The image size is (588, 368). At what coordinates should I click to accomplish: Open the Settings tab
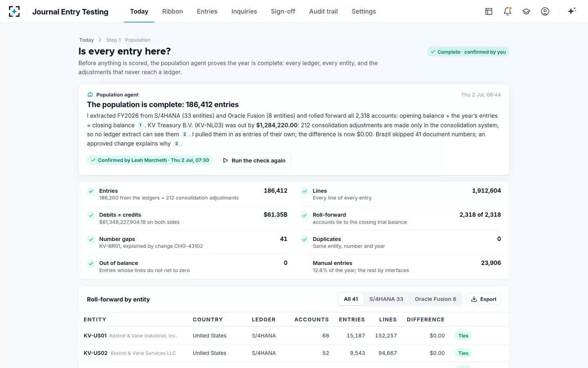click(x=364, y=11)
